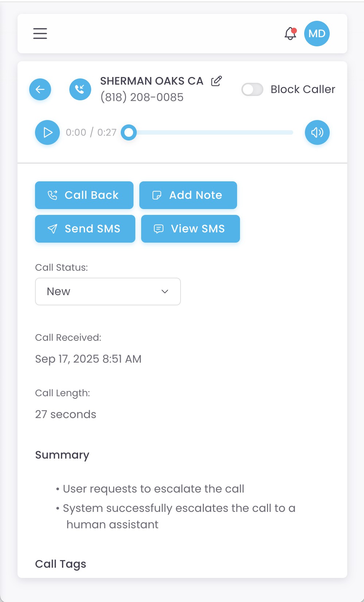The image size is (364, 602).
Task: Click the chevron in the Call Status dropdown
Action: coord(165,292)
